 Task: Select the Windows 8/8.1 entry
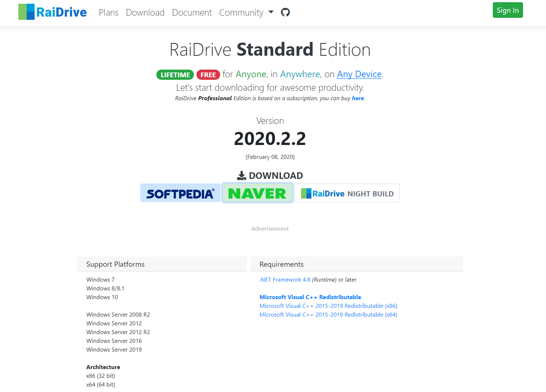click(105, 289)
